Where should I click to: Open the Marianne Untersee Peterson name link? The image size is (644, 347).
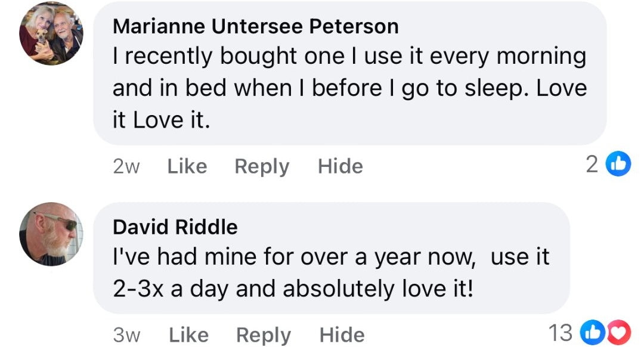(255, 26)
